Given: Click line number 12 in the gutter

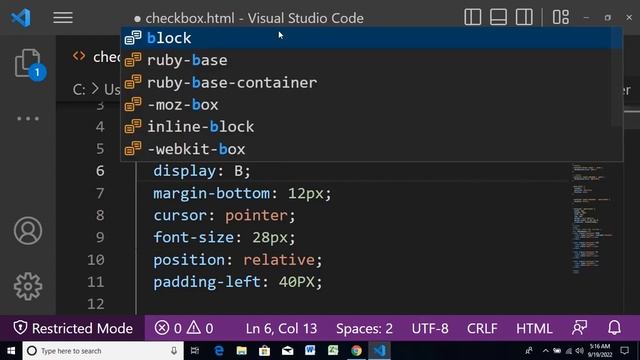Looking at the screenshot, I should point(96,304).
